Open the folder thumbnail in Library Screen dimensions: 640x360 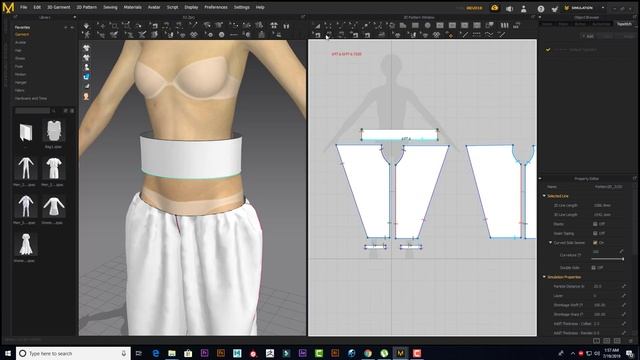coord(26,133)
